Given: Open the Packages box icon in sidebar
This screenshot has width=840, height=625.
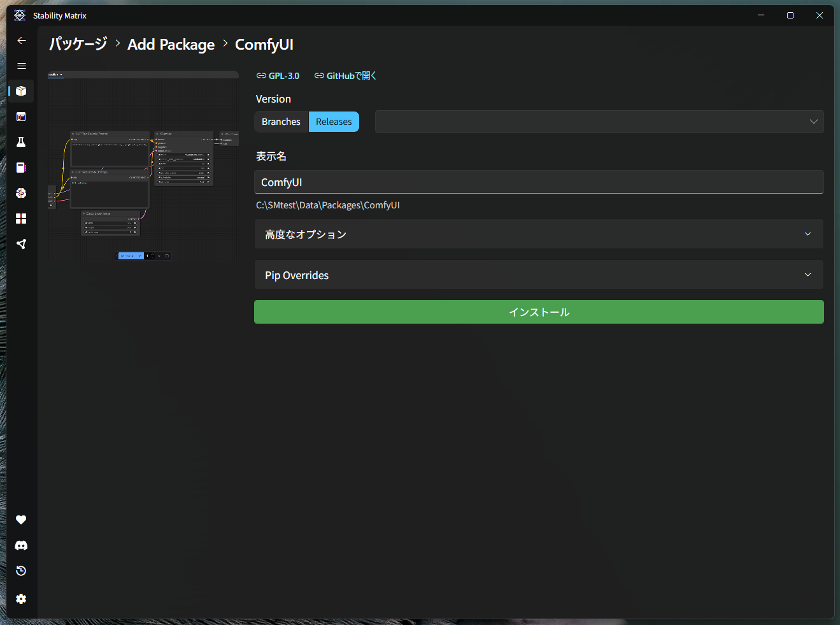Looking at the screenshot, I should 22,91.
